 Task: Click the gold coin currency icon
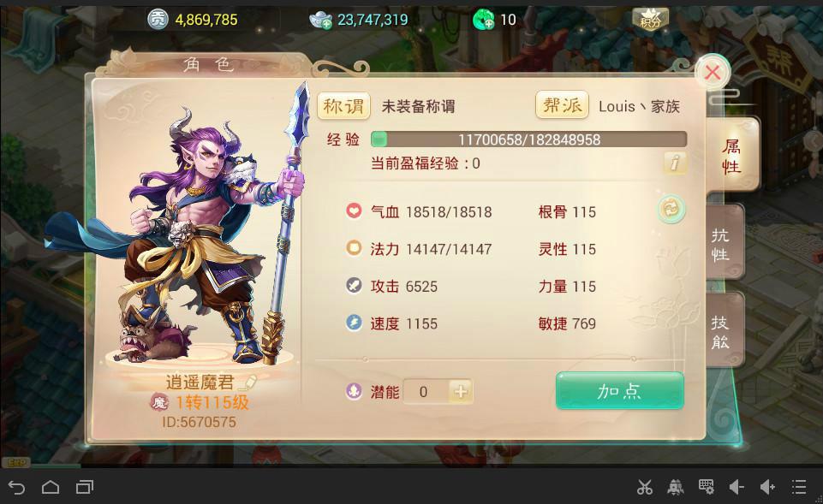coord(157,20)
